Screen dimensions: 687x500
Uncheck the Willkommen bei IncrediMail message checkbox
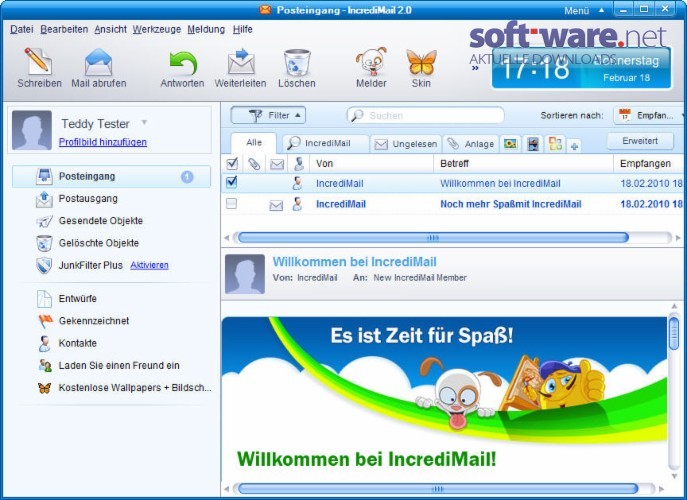[x=232, y=182]
